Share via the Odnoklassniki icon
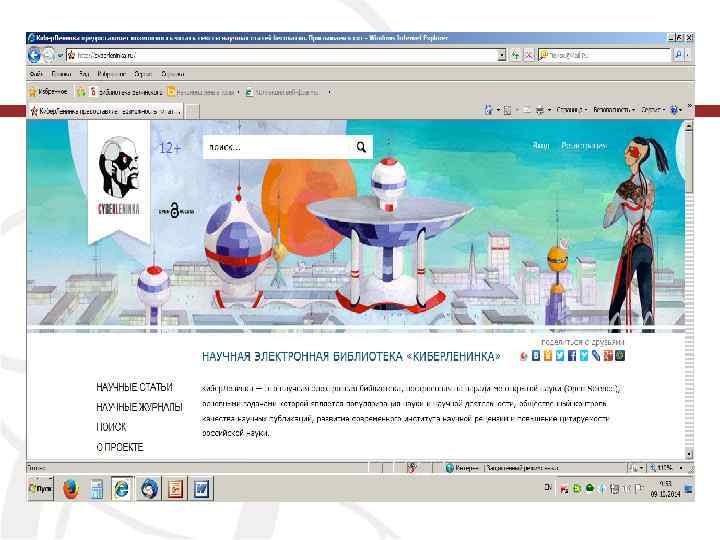The height and width of the screenshot is (540, 720). pos(548,356)
